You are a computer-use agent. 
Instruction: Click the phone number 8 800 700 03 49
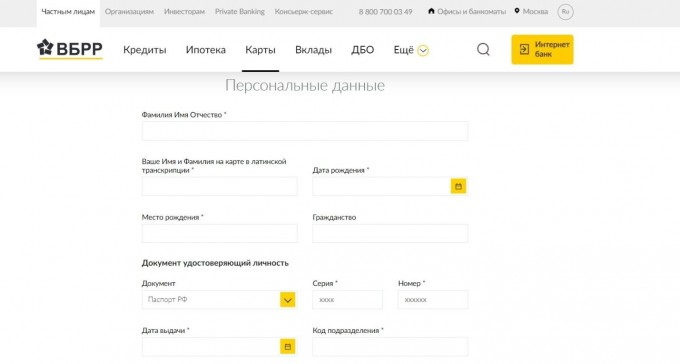click(x=386, y=12)
